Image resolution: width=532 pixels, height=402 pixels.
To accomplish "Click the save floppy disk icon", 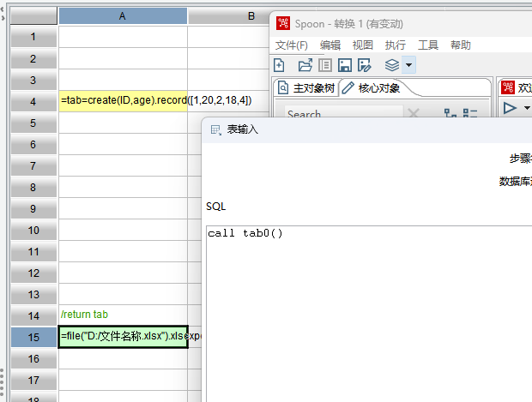I will (x=344, y=65).
